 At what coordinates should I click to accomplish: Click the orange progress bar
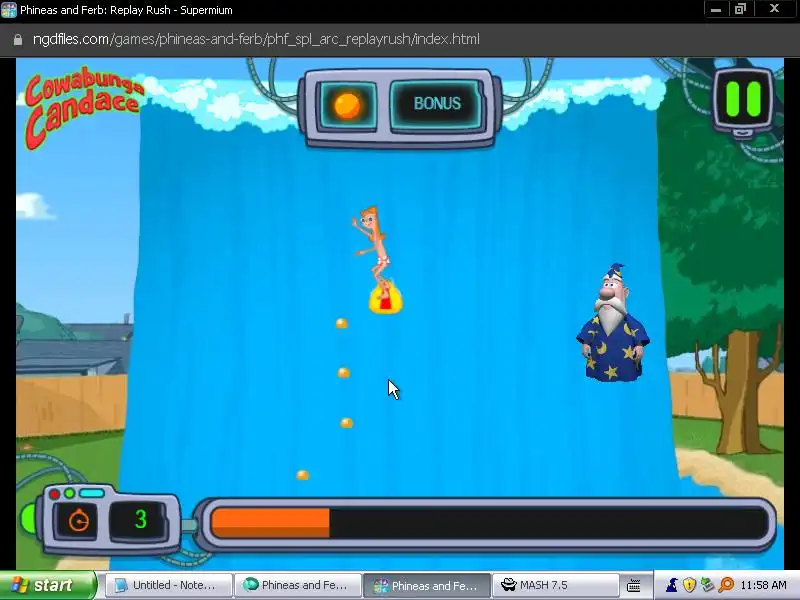tap(270, 522)
